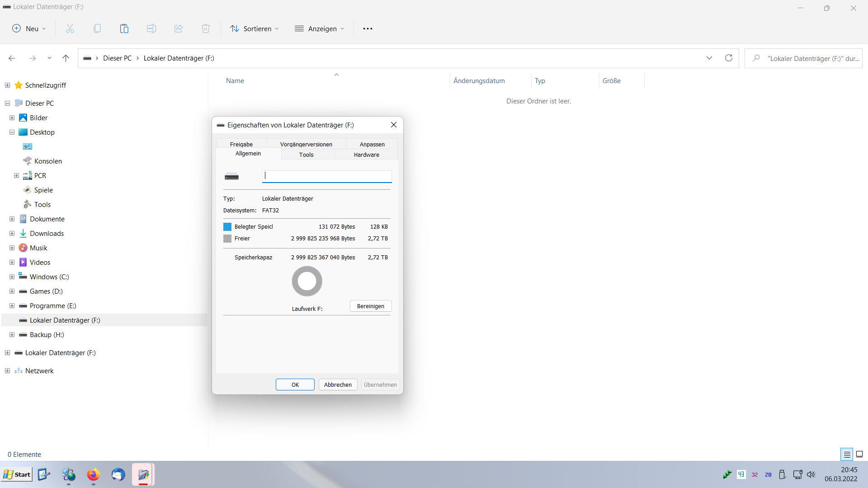The image size is (868, 488).
Task: Select Tools folder in navigation tree
Action: coord(42,205)
